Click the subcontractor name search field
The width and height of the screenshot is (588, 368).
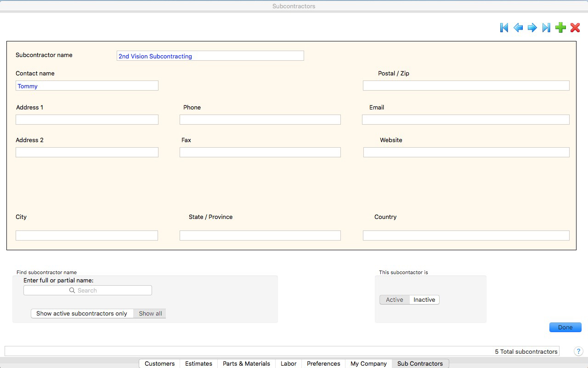click(x=87, y=290)
